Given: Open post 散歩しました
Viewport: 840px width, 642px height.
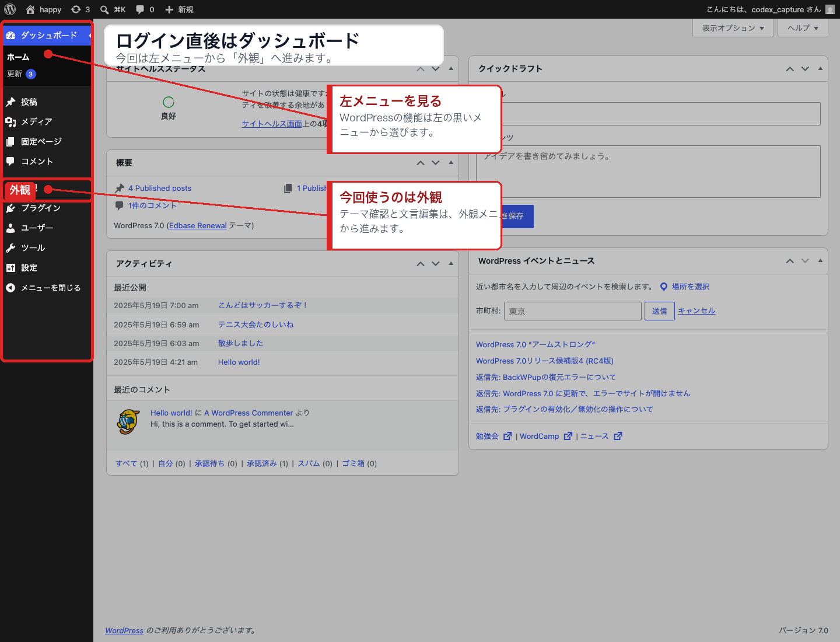Looking at the screenshot, I should (x=241, y=343).
